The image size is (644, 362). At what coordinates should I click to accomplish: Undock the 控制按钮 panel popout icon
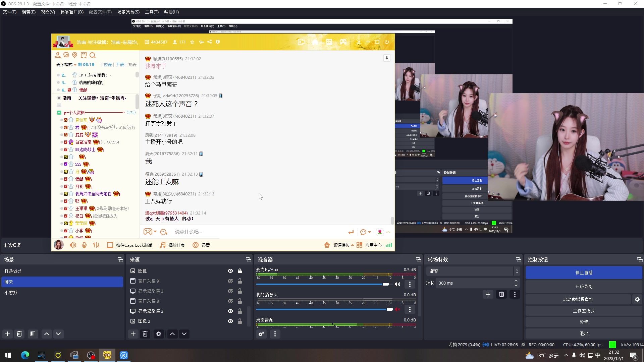click(640, 259)
